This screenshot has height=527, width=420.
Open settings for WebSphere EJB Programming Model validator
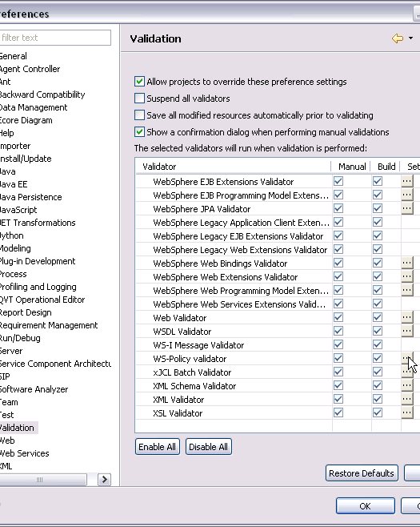[407, 195]
